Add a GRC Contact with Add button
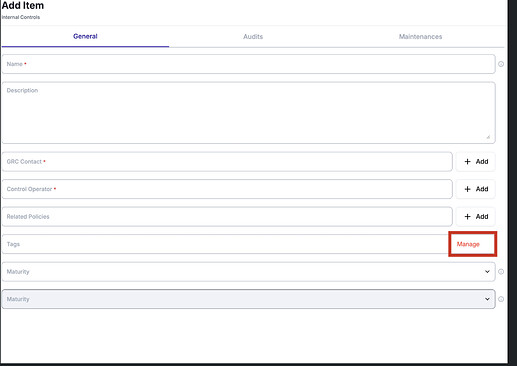This screenshot has width=517, height=366. 476,162
